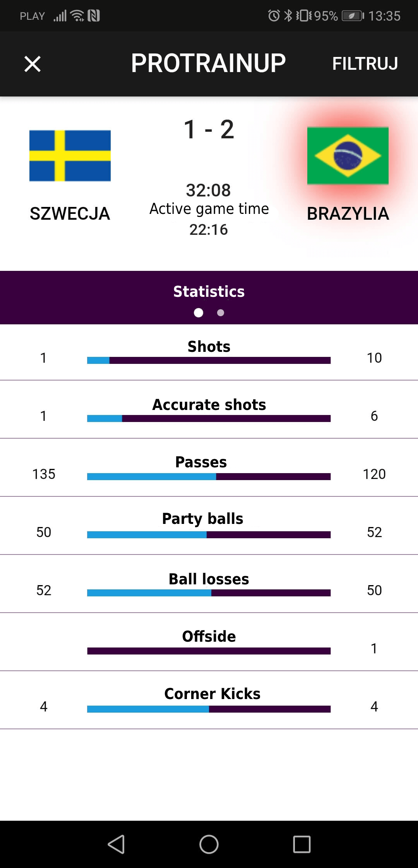Tap the Wi-Fi signal status icon
Screen dimensions: 418x868
point(78,16)
